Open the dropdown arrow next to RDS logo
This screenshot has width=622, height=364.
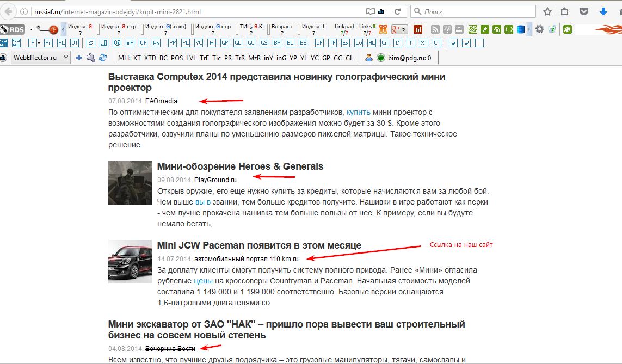point(31,29)
